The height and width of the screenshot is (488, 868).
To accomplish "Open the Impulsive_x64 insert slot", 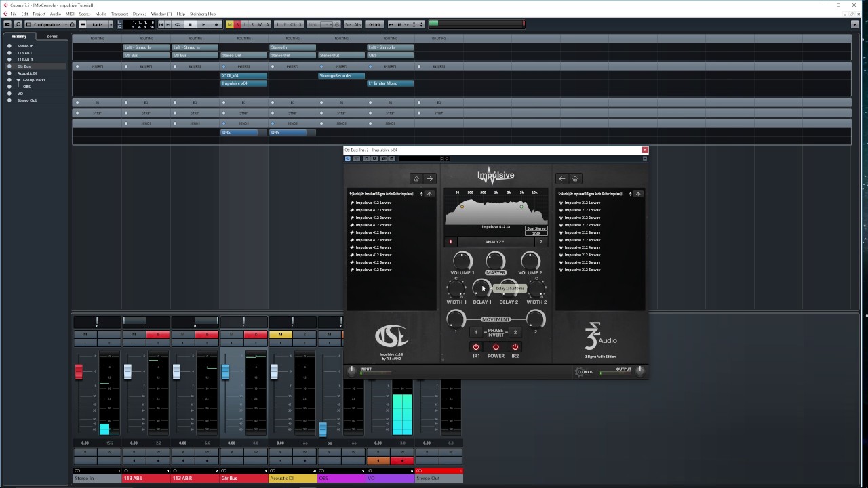I will pos(243,83).
